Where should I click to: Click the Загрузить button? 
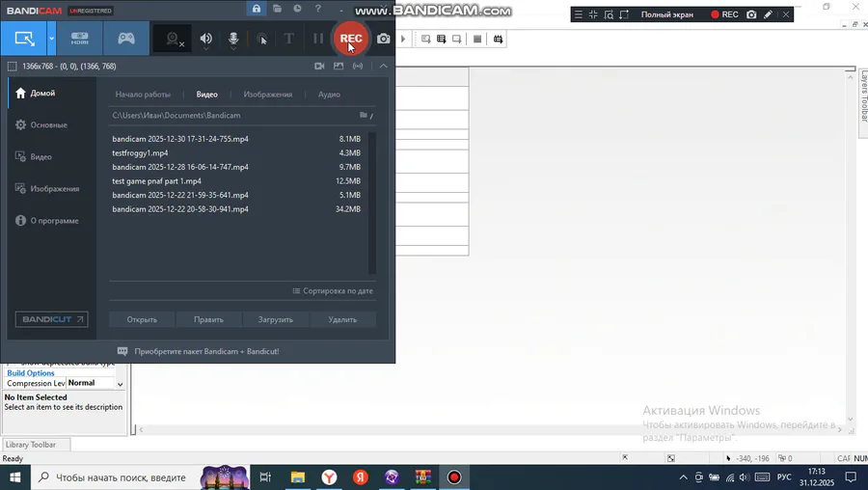(x=276, y=319)
